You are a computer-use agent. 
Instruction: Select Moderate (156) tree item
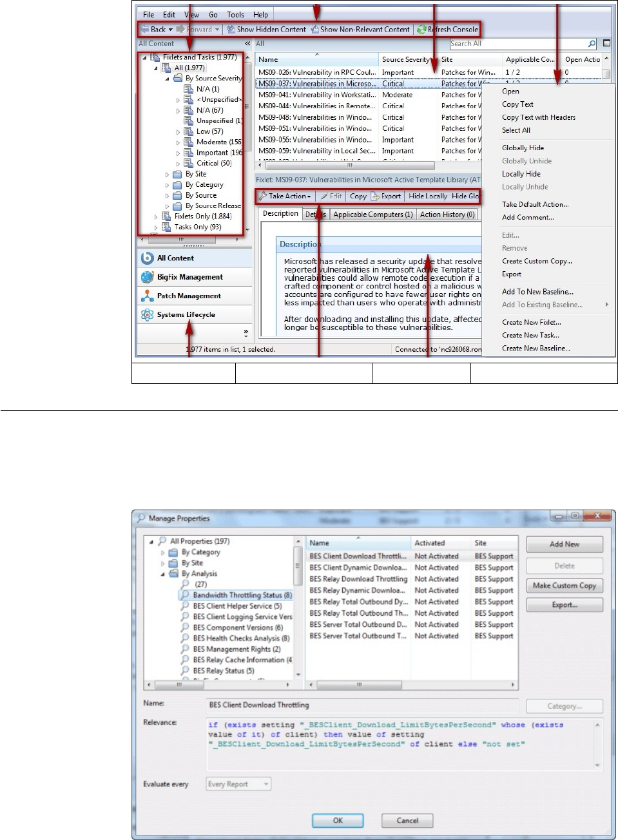219,142
